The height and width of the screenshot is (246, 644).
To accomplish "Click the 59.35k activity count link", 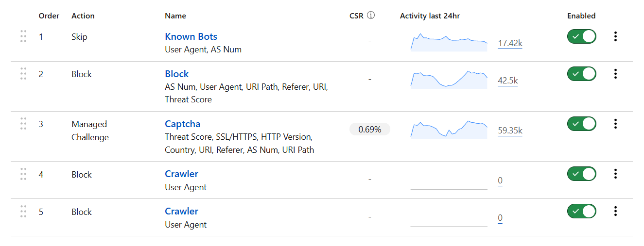I will pos(510,130).
